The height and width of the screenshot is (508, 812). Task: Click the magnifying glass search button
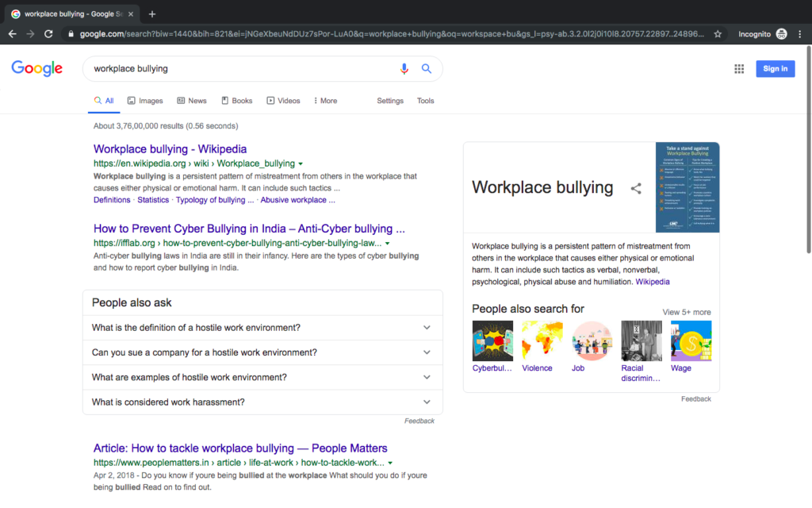(426, 68)
